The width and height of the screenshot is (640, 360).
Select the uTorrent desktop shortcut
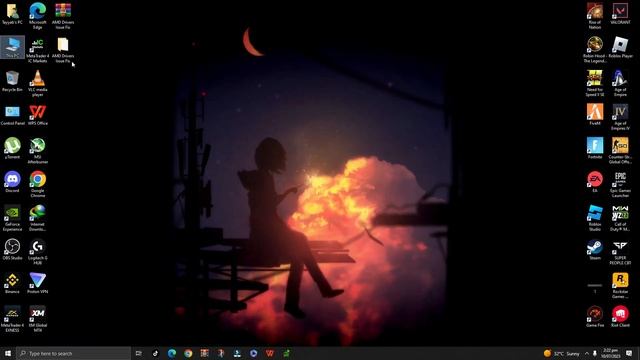(x=12, y=149)
